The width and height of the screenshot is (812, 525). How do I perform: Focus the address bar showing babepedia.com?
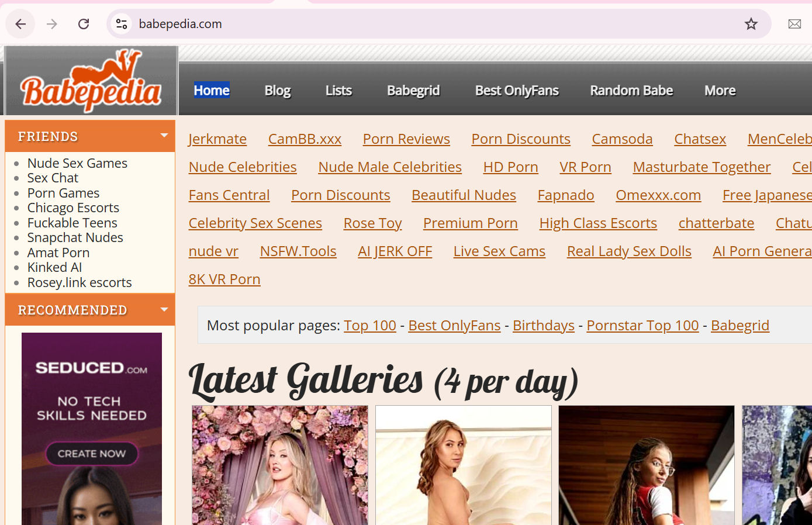438,24
